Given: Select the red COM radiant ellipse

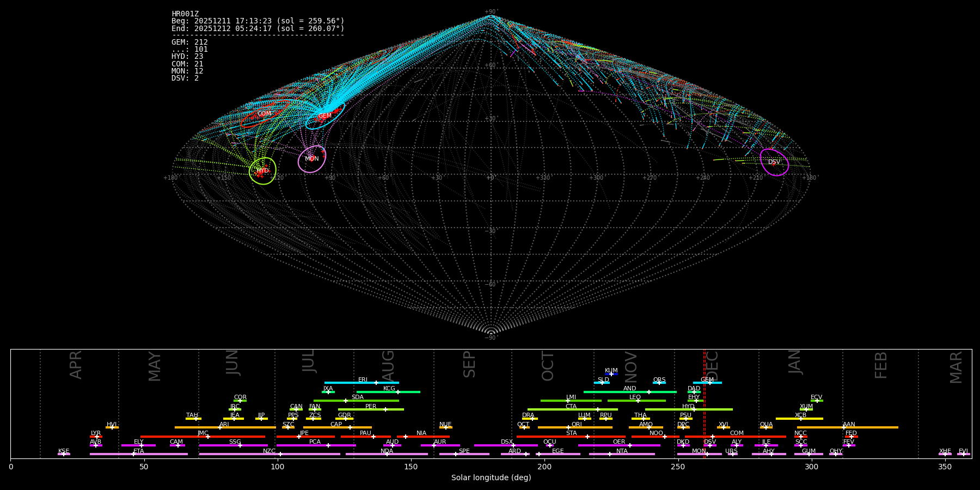Looking at the screenshot, I should pos(264,114).
